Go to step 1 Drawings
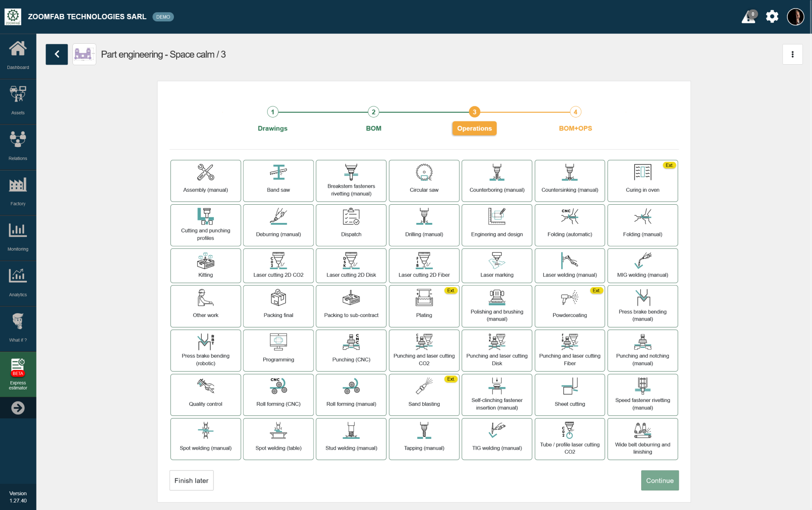The height and width of the screenshot is (510, 812). pyautogui.click(x=272, y=119)
